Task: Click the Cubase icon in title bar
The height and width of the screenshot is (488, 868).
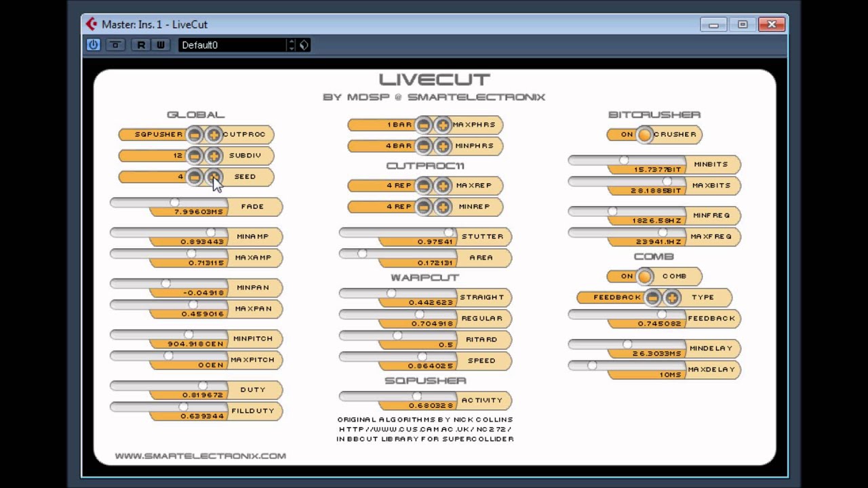Action: click(92, 24)
